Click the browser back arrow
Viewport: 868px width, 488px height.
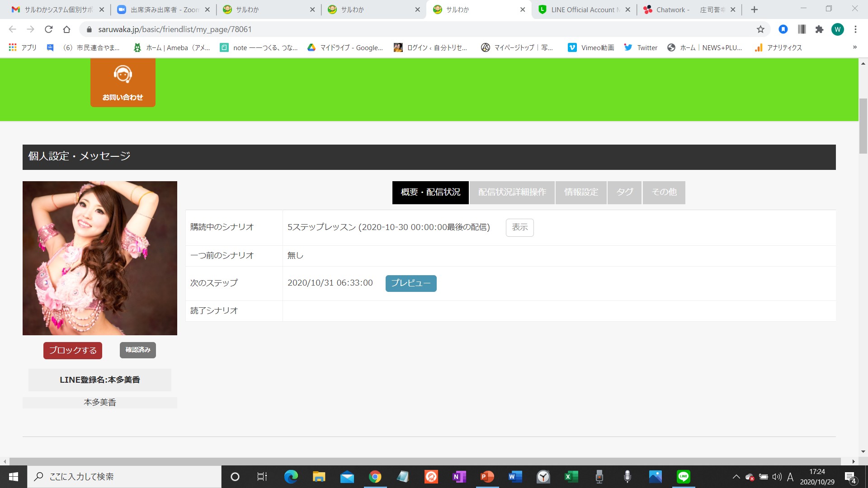point(12,29)
